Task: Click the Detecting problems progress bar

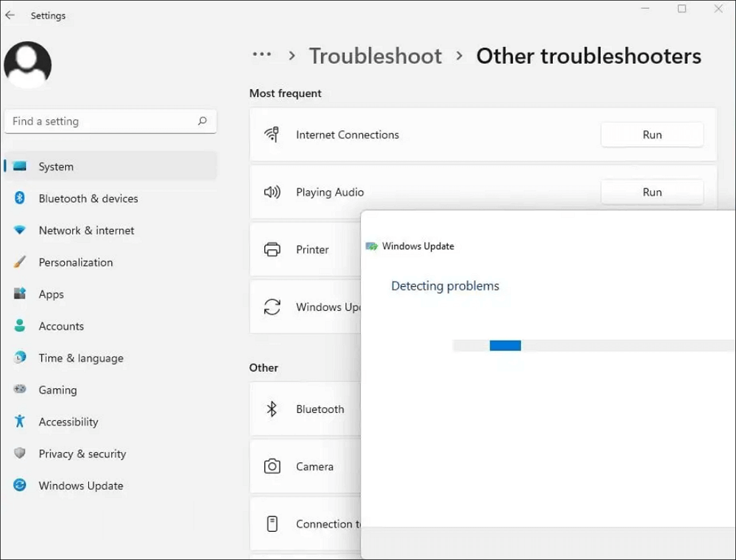Action: [594, 345]
